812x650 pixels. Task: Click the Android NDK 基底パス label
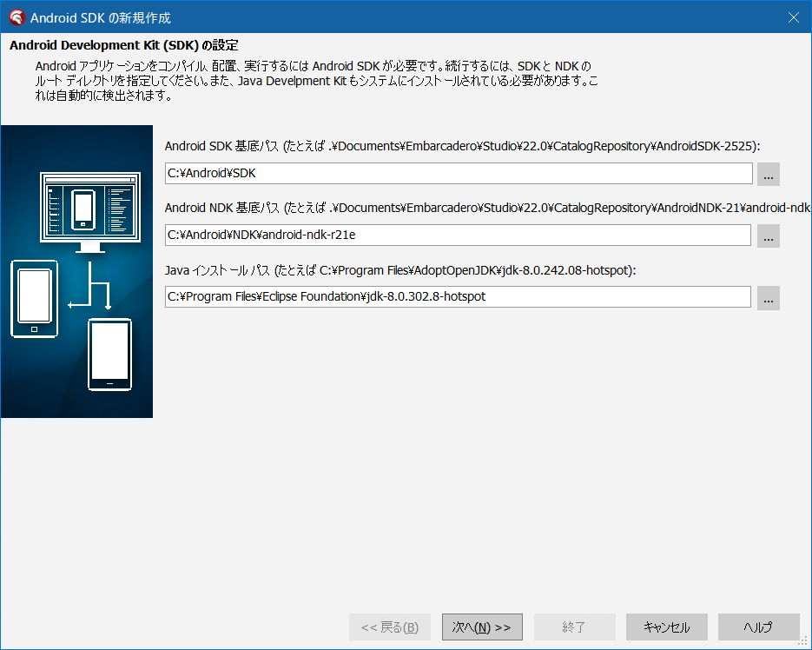pyautogui.click(x=487, y=208)
